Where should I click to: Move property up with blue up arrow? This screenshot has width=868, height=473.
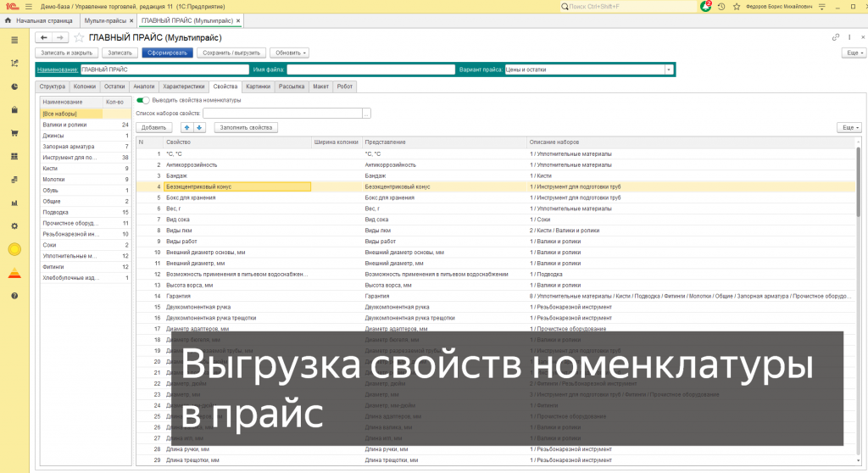(x=187, y=127)
